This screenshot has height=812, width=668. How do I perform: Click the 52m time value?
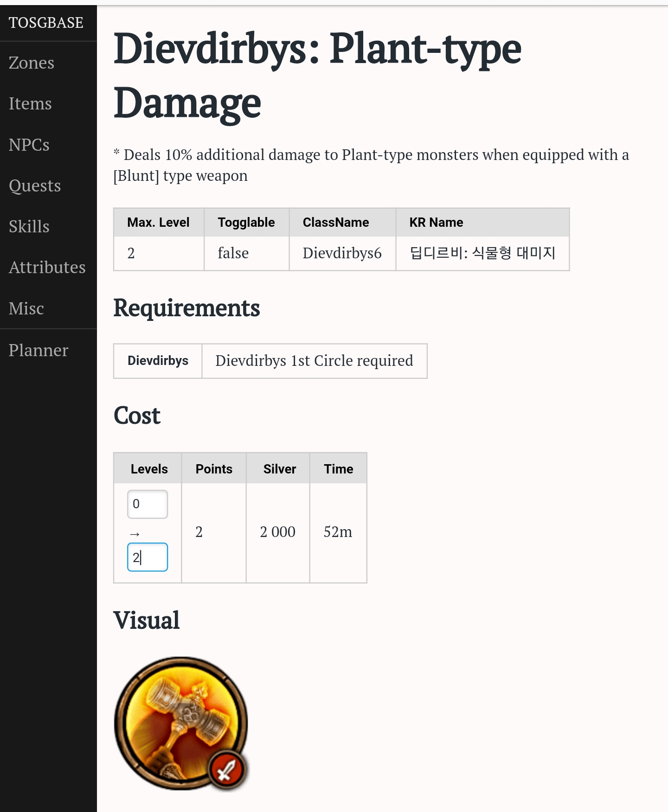[338, 532]
